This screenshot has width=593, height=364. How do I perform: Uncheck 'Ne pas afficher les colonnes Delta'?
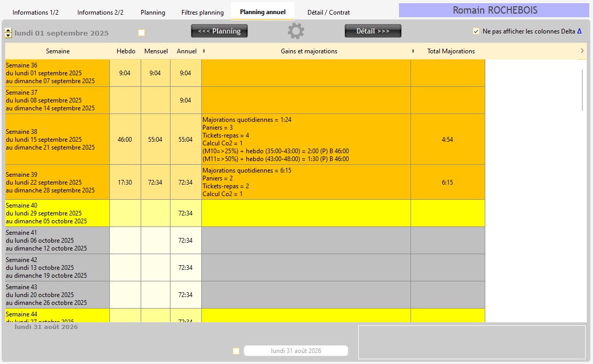pos(476,31)
